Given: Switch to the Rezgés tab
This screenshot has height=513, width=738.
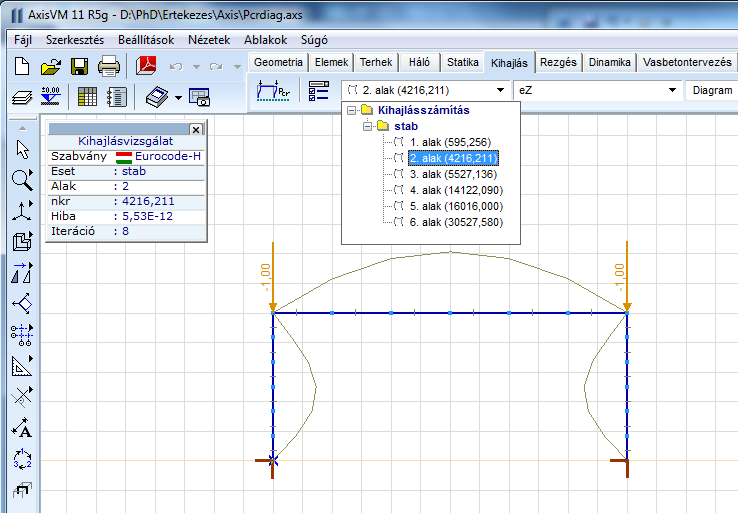Looking at the screenshot, I should tap(558, 62).
